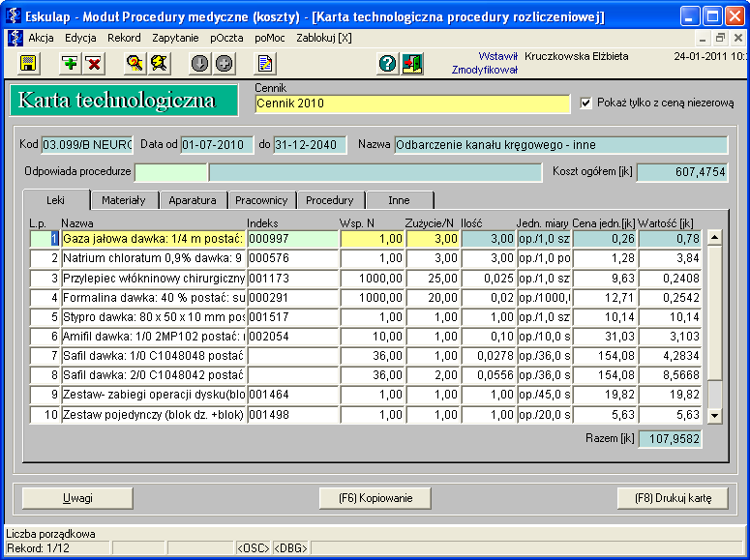The width and height of the screenshot is (750, 560).
Task: Execute query with lightning icon
Action: coord(160,63)
